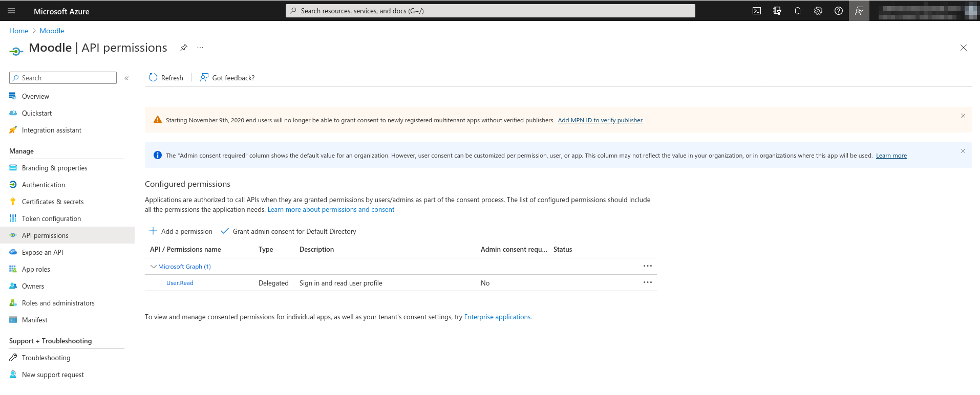Open Owners in the sidebar
980x395 pixels.
(x=33, y=286)
